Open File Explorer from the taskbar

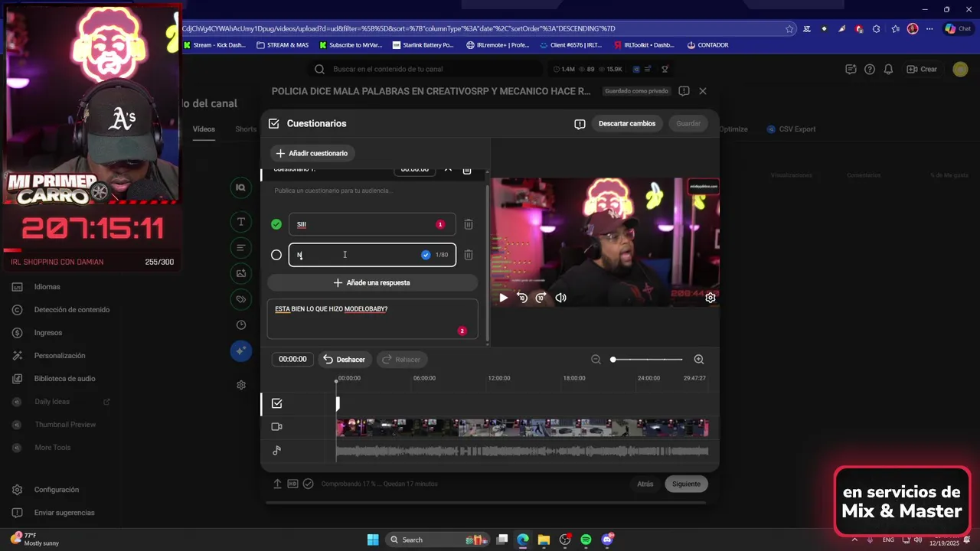click(543, 540)
